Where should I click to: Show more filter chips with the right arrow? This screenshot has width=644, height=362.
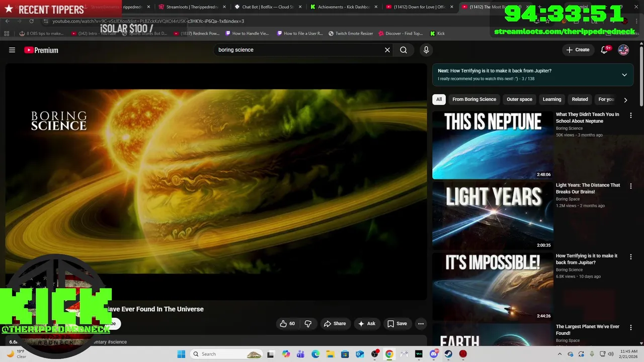pyautogui.click(x=625, y=100)
